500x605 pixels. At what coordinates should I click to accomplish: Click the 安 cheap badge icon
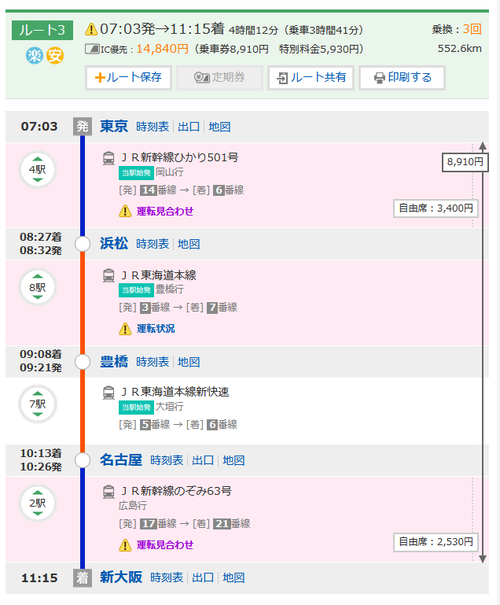pos(55,56)
